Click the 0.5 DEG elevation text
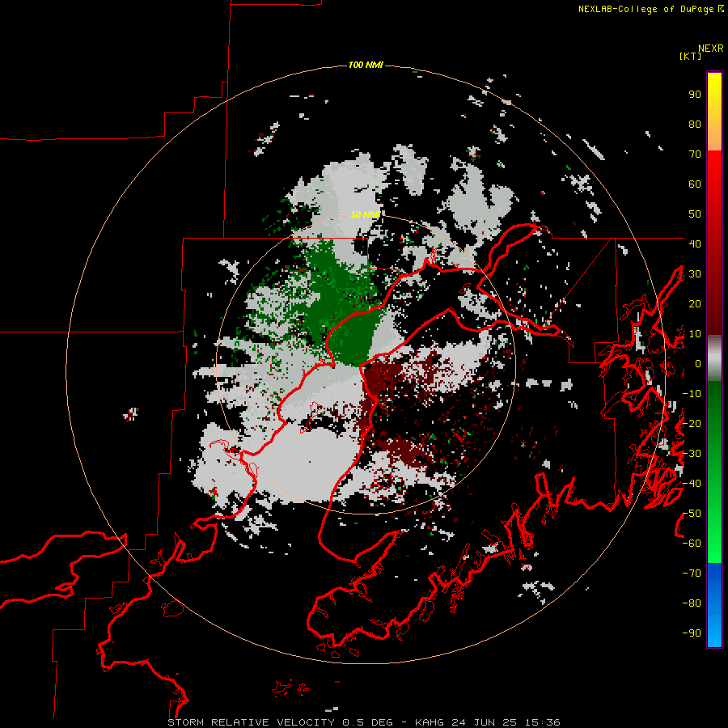The height and width of the screenshot is (728, 728). [368, 722]
